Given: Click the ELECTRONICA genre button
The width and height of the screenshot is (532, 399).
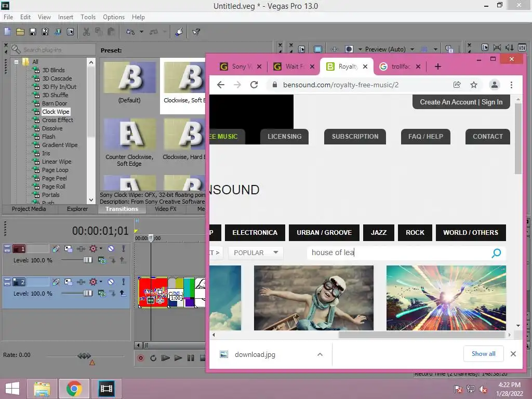Looking at the screenshot, I should (x=255, y=233).
